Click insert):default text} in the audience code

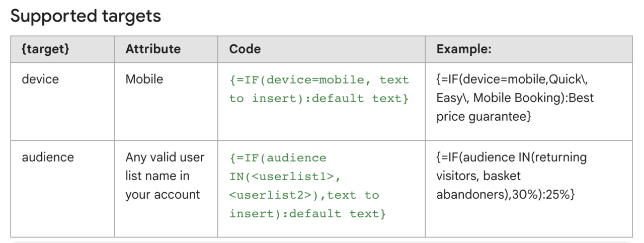307,214
